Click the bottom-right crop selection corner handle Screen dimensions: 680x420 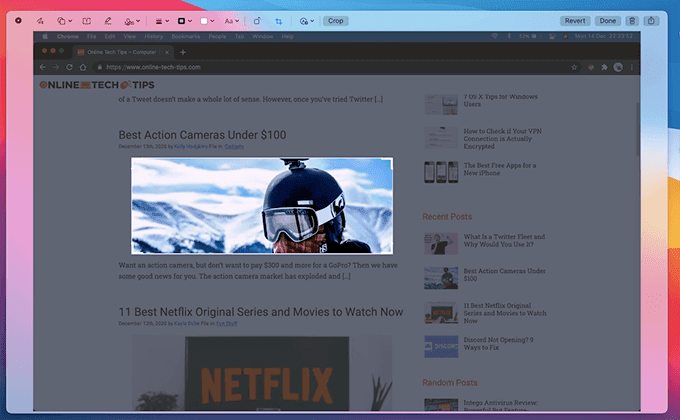tap(392, 253)
